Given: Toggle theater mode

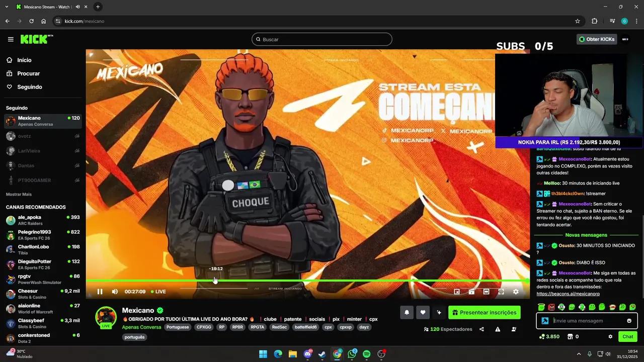Looking at the screenshot, I should [x=486, y=292].
